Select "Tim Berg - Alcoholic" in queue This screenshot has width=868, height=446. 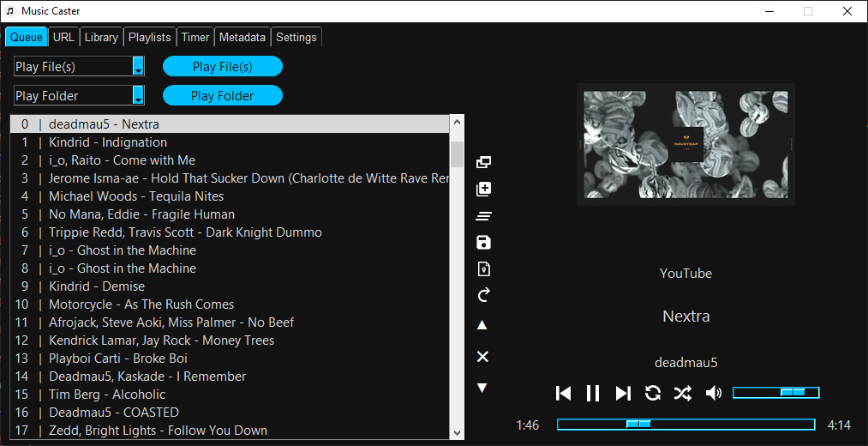(230, 395)
